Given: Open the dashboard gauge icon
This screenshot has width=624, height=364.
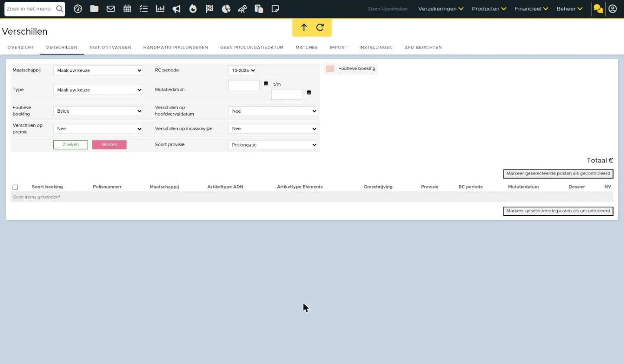Looking at the screenshot, I should click(78, 9).
